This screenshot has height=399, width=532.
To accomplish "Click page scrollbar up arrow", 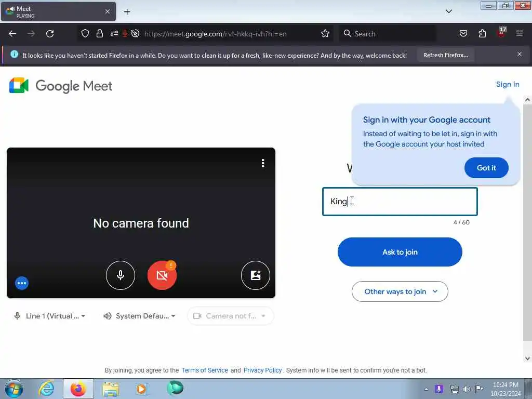I will point(527,100).
